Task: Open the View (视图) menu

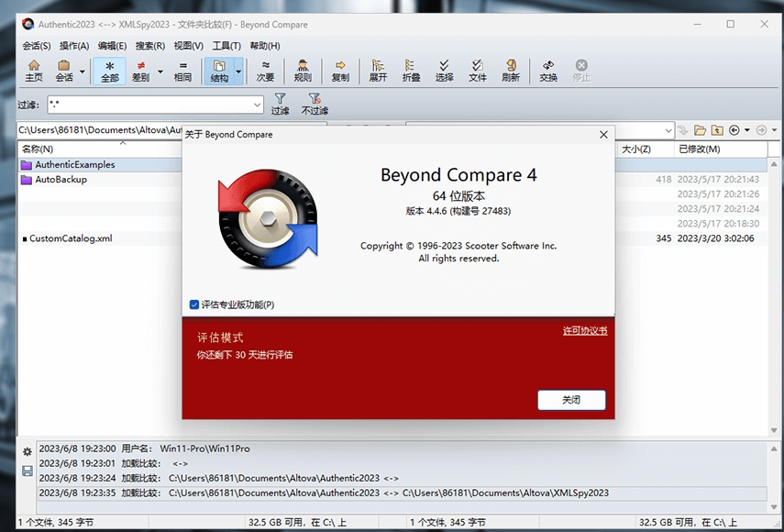Action: [189, 46]
